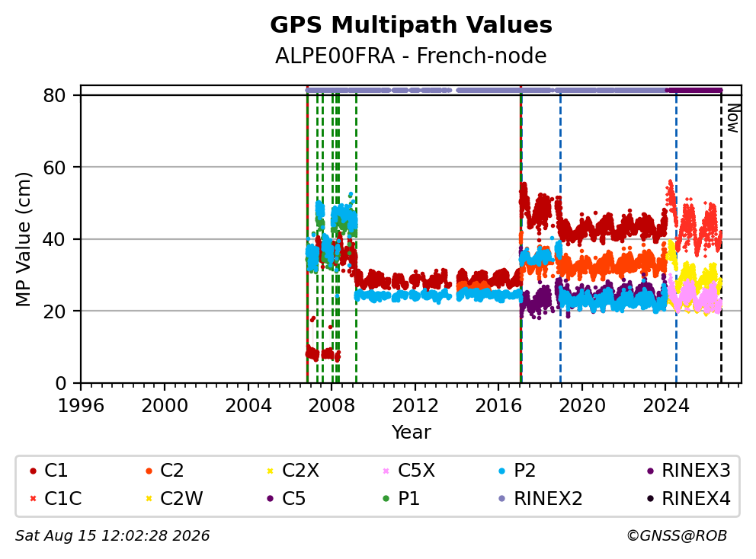
Task: Click the lavender RINEX2 legend dot
Action: tap(502, 499)
